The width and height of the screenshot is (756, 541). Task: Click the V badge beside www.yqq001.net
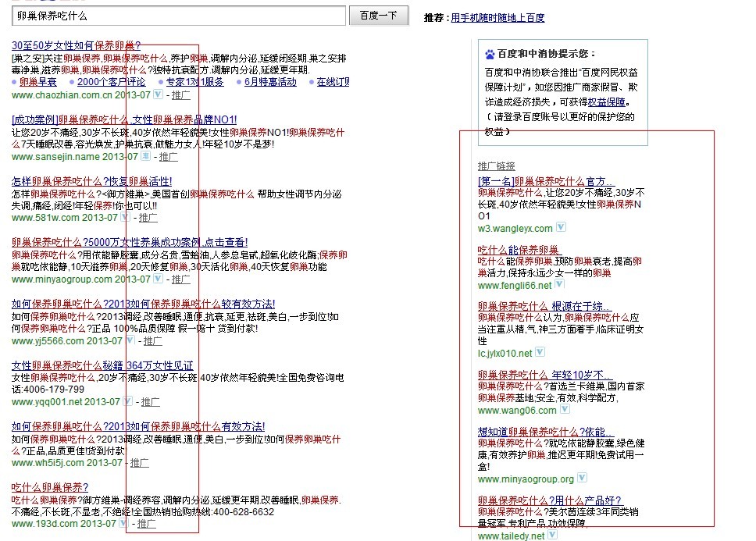point(127,400)
